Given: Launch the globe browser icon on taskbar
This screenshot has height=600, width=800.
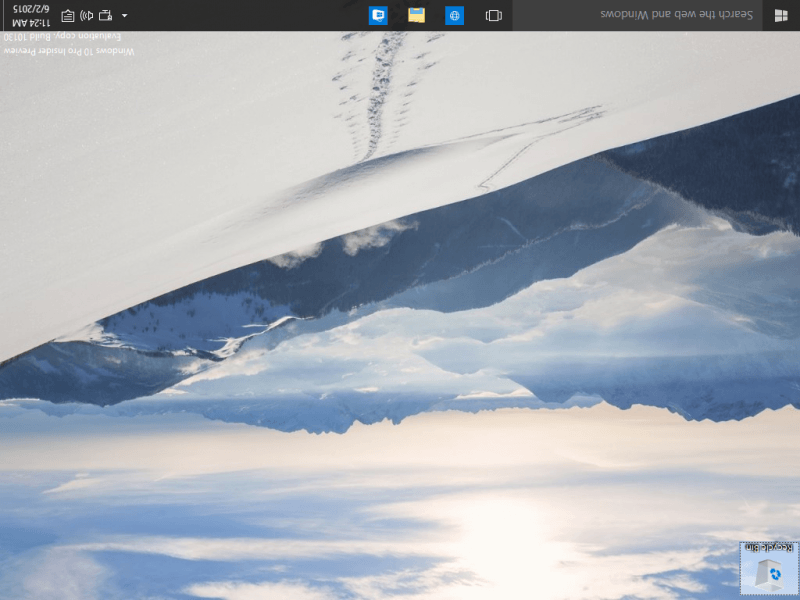Looking at the screenshot, I should [454, 15].
